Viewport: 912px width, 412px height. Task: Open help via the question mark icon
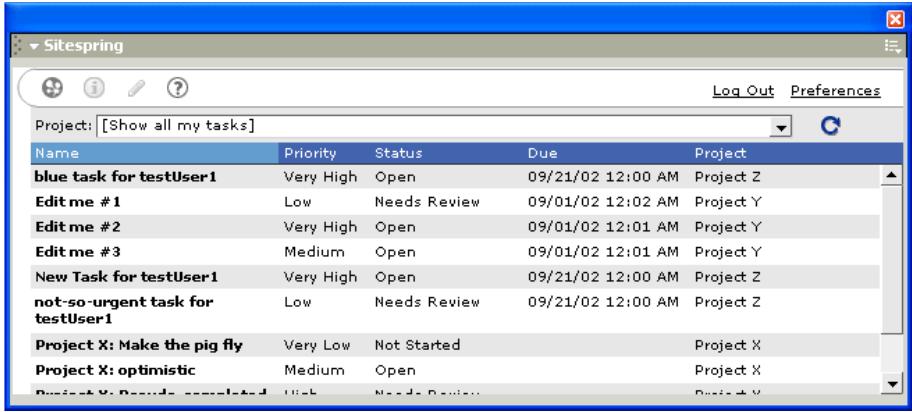click(x=177, y=88)
